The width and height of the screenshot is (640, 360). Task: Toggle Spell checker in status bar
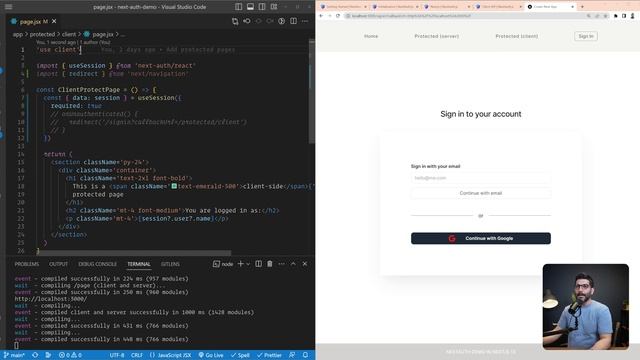[240, 355]
